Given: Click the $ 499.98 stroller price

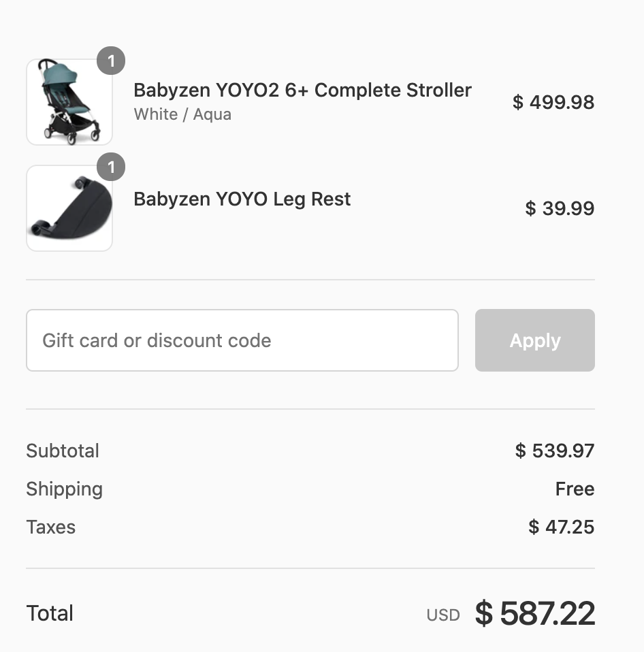Looking at the screenshot, I should [553, 102].
